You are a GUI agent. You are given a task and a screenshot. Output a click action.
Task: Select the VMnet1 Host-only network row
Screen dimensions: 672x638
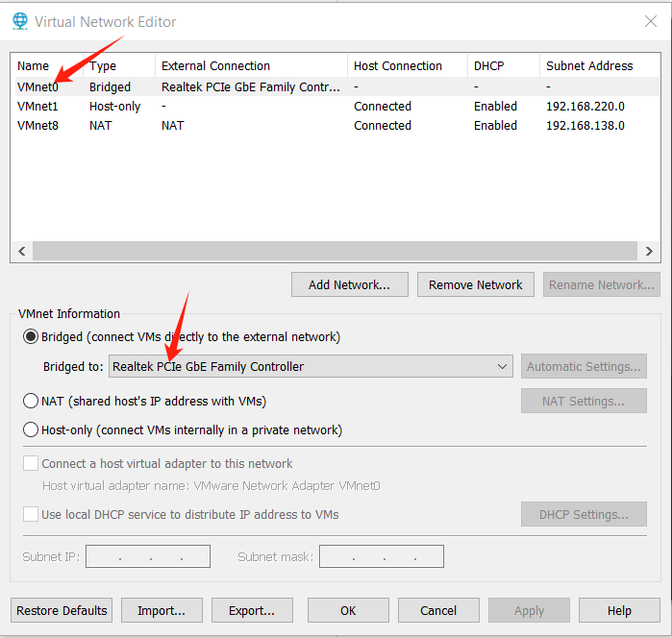point(336,107)
